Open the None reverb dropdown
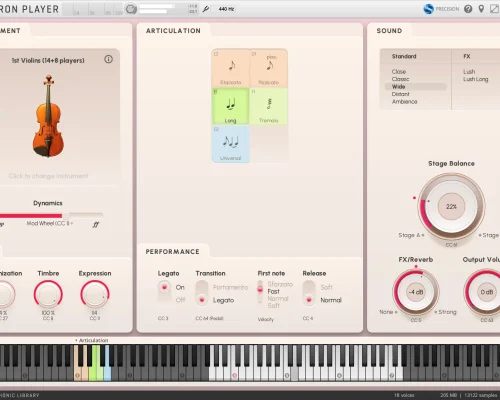The height and width of the screenshot is (400, 500). point(388,312)
